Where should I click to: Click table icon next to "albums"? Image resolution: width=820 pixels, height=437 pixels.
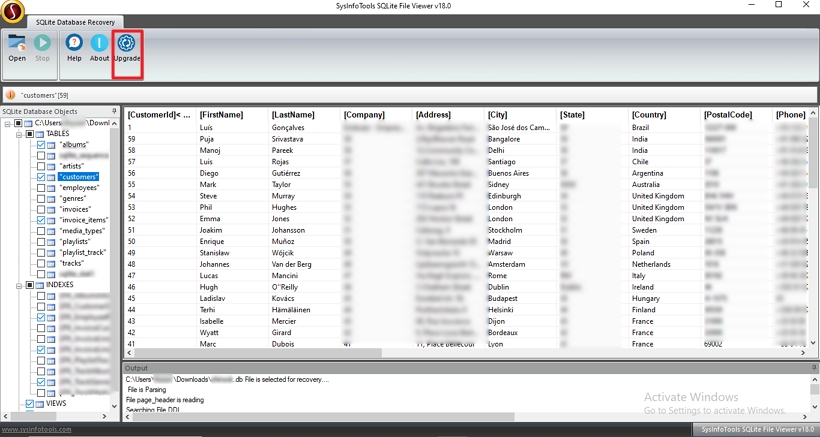click(51, 145)
